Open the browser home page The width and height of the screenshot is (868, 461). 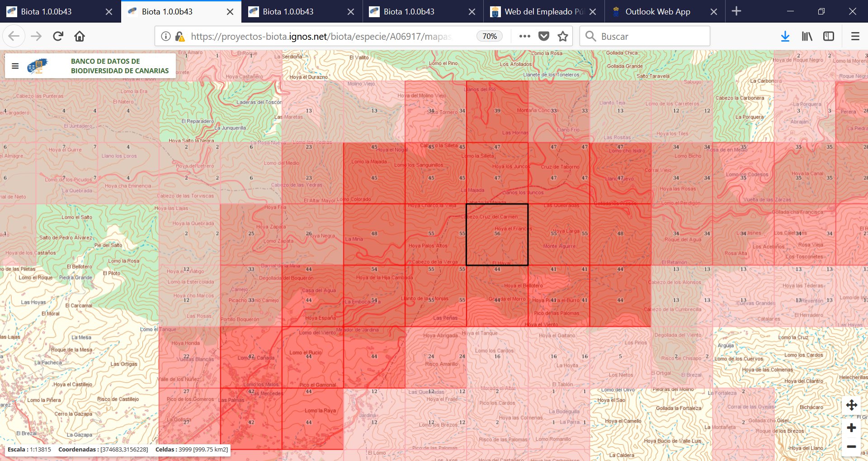click(x=80, y=36)
